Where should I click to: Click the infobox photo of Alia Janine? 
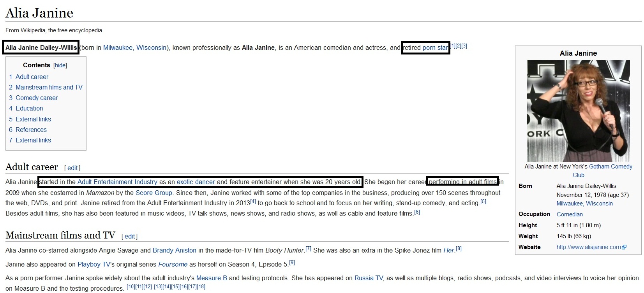click(578, 111)
